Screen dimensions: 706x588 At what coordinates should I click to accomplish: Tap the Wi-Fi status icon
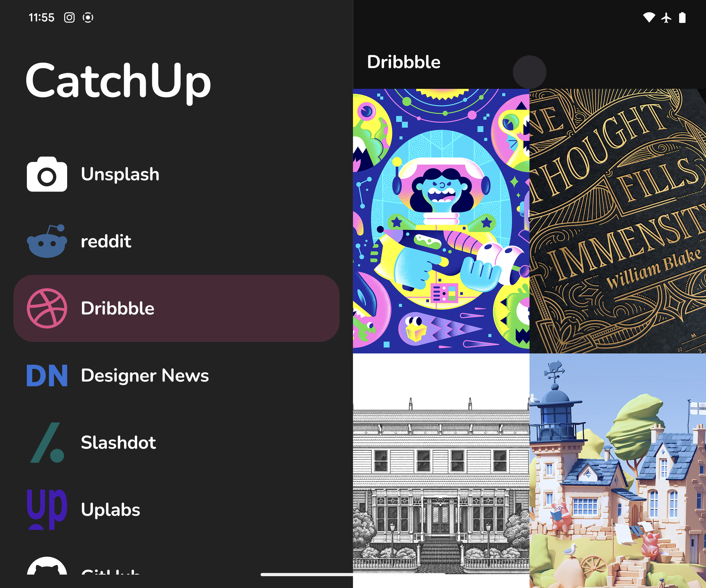pyautogui.click(x=649, y=18)
